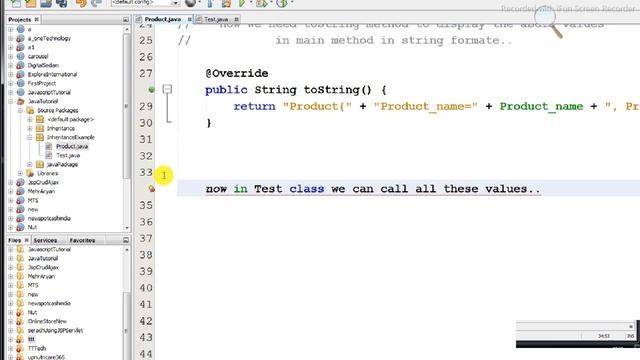Select the JavascriptTutorial project in Projects panel
640x360 pixels.
click(x=49, y=92)
